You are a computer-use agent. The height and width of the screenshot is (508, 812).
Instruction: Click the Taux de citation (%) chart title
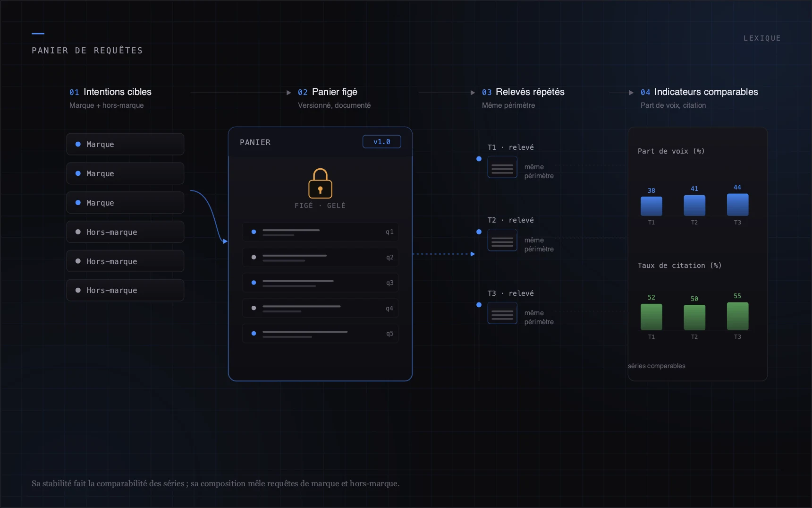pos(679,266)
